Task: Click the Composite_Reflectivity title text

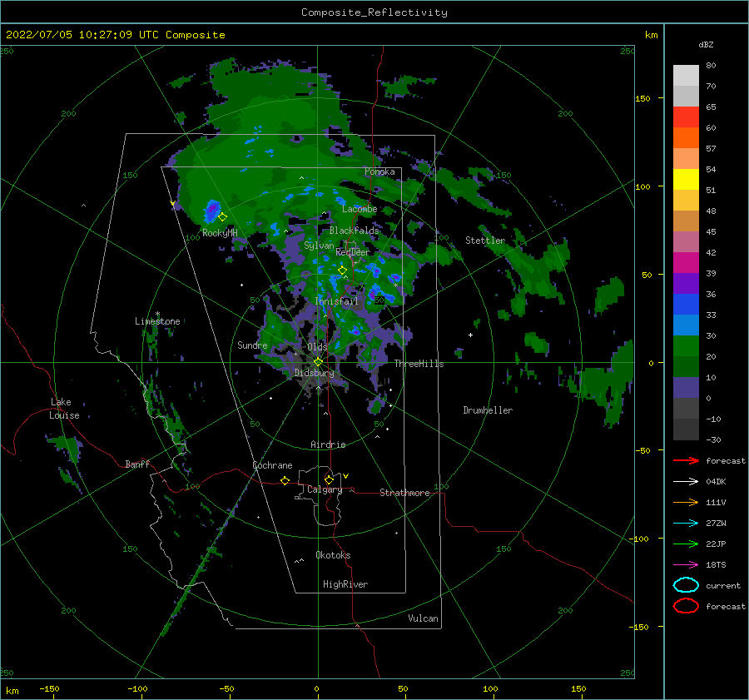Action: click(x=374, y=12)
